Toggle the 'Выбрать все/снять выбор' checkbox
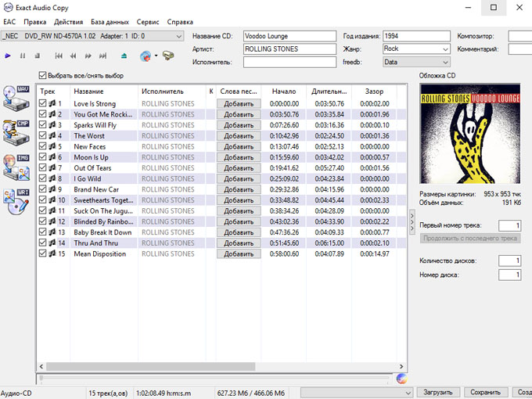The image size is (532, 399). click(43, 76)
